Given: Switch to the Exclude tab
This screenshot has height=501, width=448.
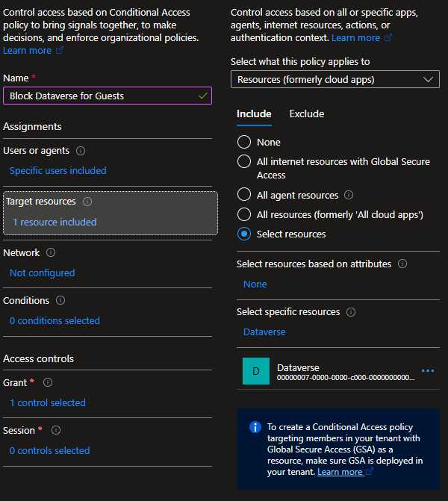Looking at the screenshot, I should click(307, 114).
